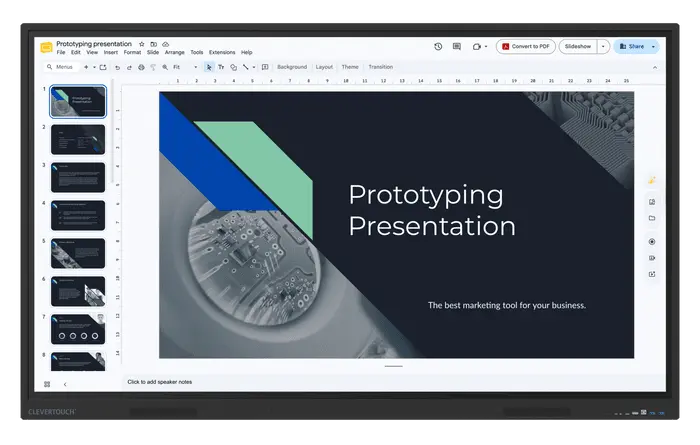Open the Gemini sparkle side panel icon
Image resolution: width=700 pixels, height=445 pixels.
point(652,180)
